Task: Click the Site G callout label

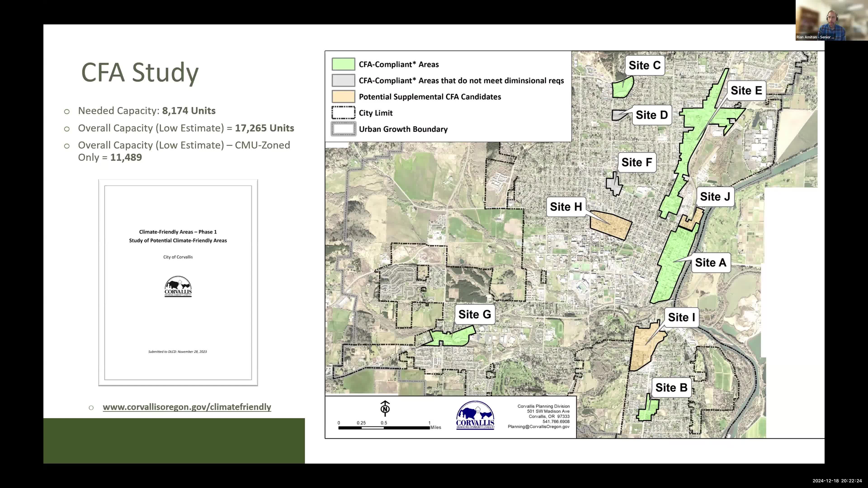Action: 474,314
